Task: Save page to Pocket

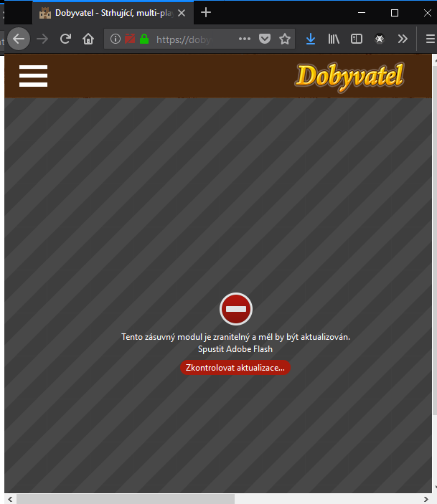Action: pyautogui.click(x=265, y=39)
